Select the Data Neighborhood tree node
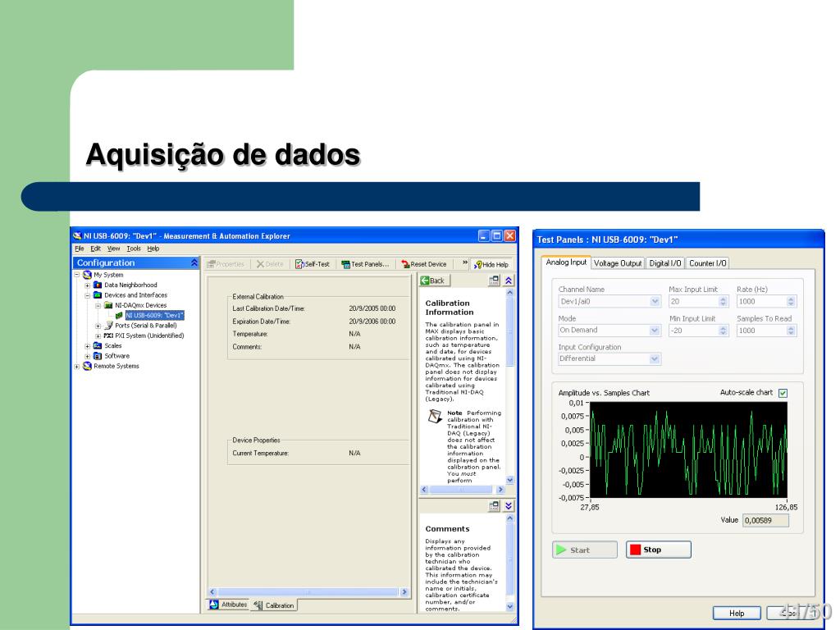This screenshot has height=630, width=840. (130, 285)
